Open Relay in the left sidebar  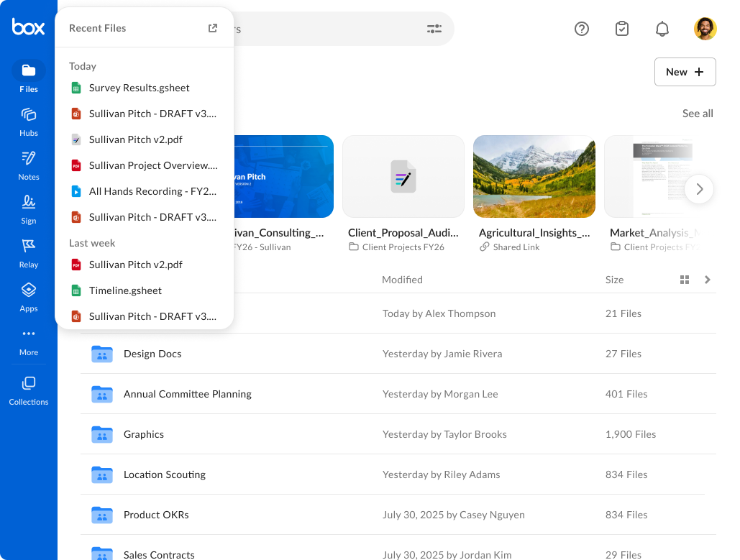[x=29, y=252]
